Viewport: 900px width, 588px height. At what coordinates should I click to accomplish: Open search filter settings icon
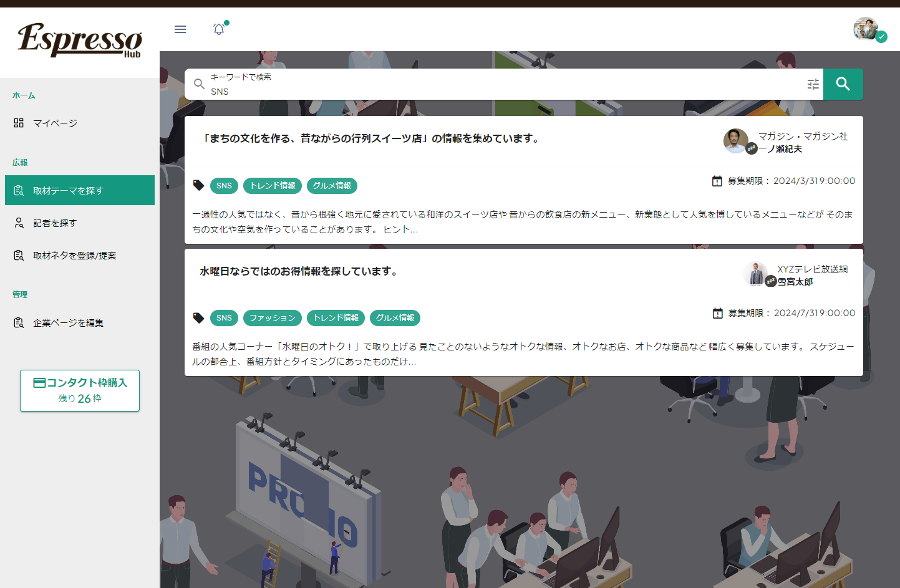[x=813, y=84]
